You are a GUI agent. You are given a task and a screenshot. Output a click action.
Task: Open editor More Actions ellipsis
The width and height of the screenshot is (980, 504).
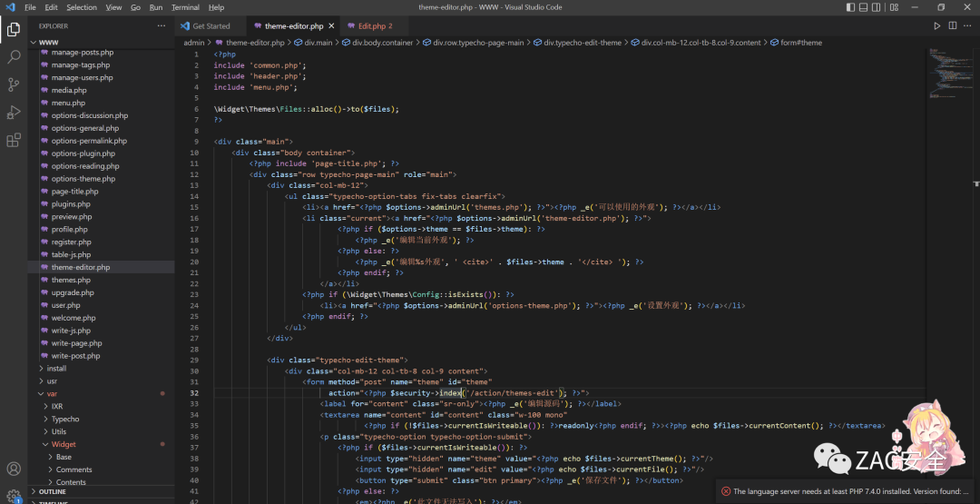coord(968,25)
